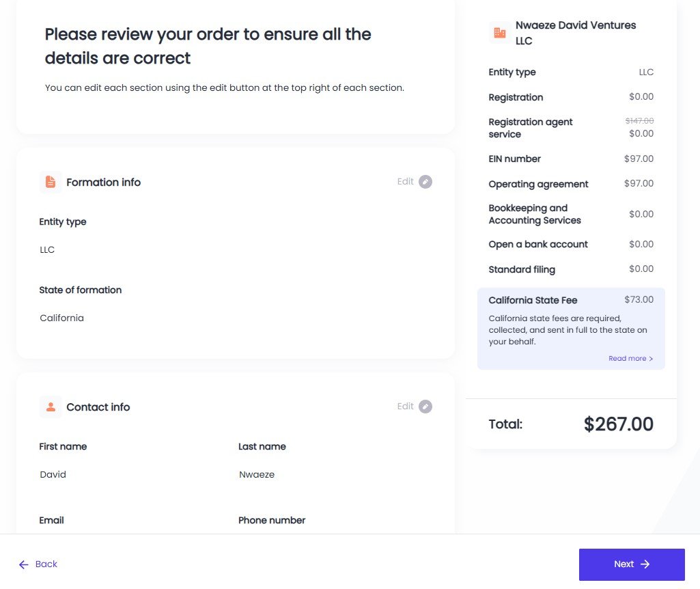Click the LLC entity type value in Formation info

point(47,249)
